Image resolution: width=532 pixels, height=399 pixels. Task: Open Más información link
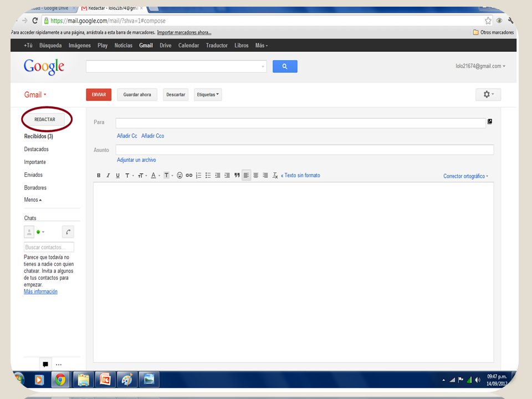[x=40, y=291]
